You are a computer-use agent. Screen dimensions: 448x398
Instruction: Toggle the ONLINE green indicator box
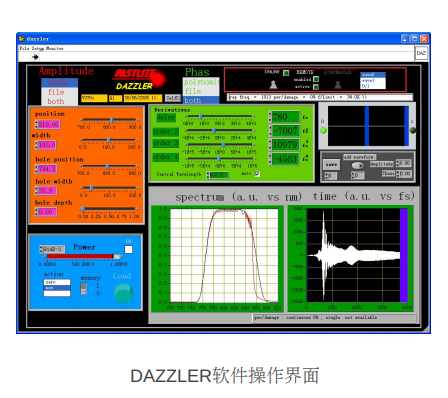click(286, 73)
